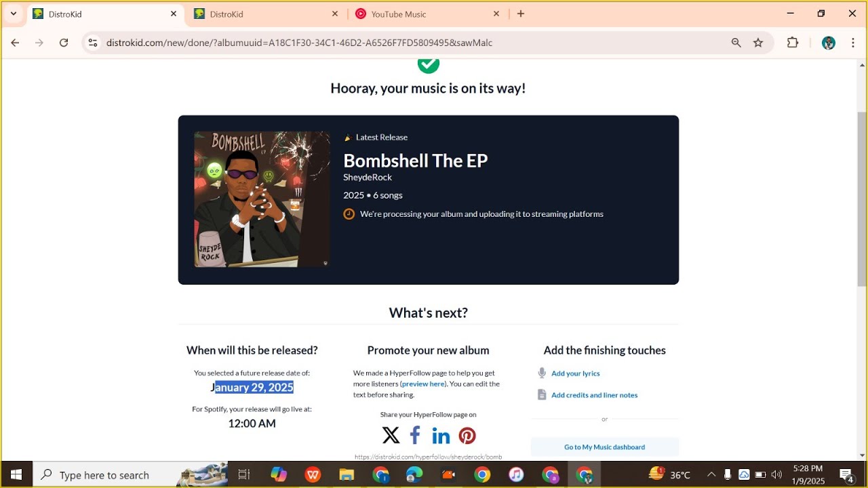Open the Add your lyrics link

pyautogui.click(x=575, y=373)
